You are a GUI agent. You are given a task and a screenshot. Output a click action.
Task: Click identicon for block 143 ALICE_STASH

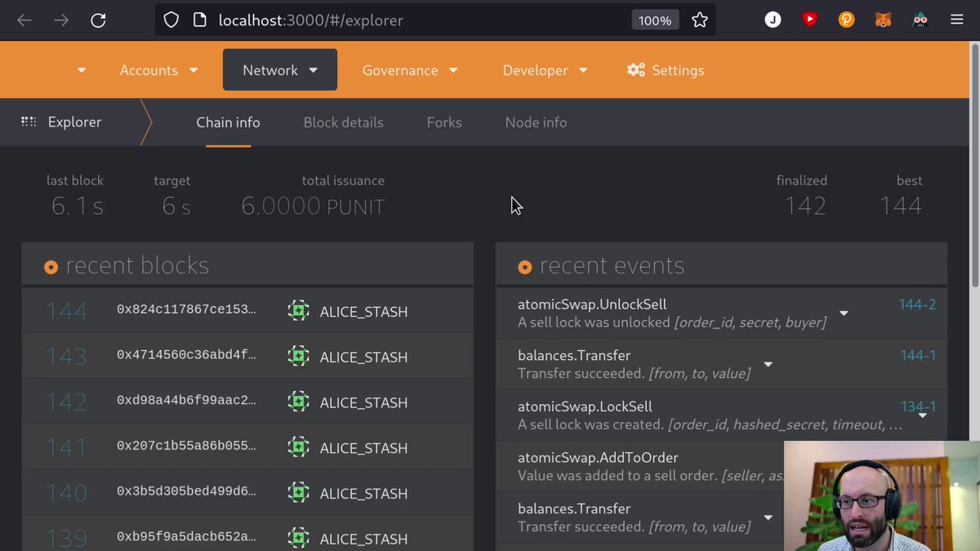298,357
